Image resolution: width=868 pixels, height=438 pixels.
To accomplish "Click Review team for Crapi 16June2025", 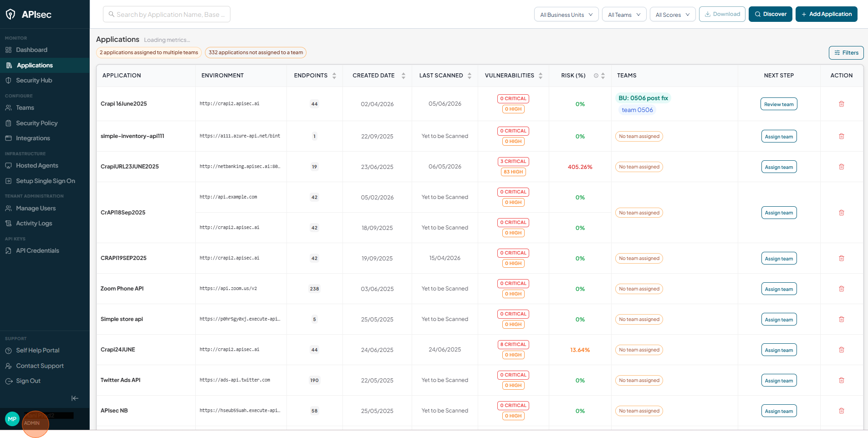I will [779, 104].
